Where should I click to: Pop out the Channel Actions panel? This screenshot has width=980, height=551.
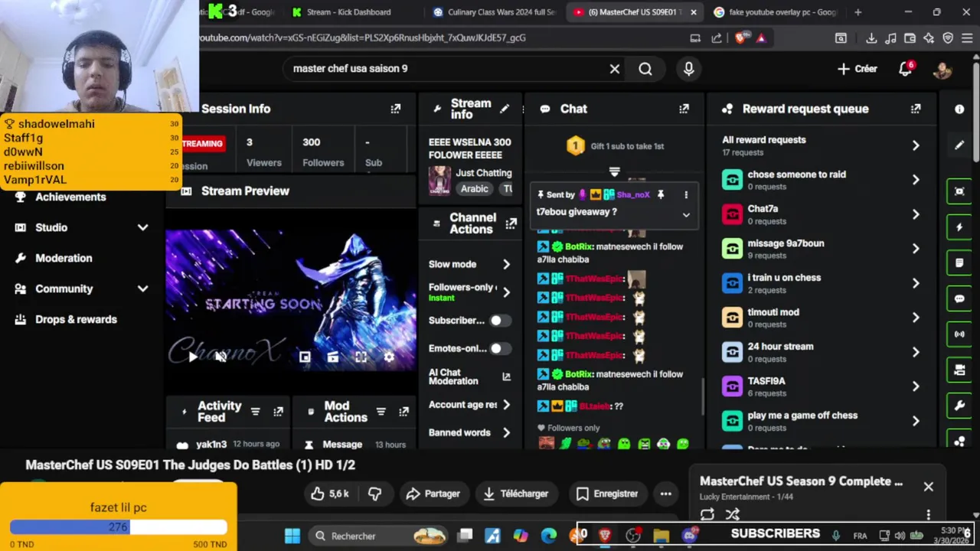pyautogui.click(x=511, y=223)
